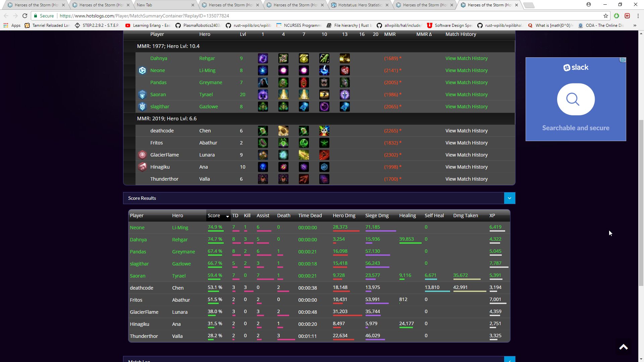The image size is (644, 362).
Task: Click Ana's level 7 talent icon
Action: 304,167
